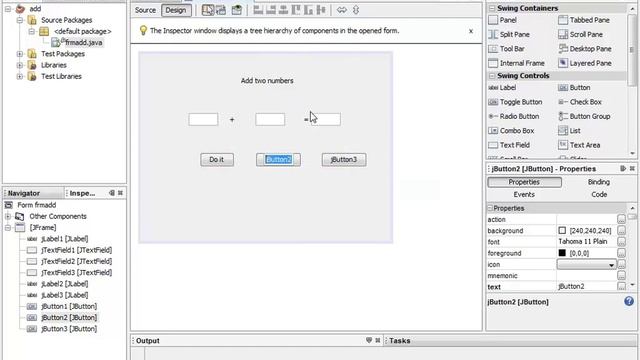Viewport: 640px width, 360px height.
Task: Select Internal Frame in the palette
Action: [517, 63]
